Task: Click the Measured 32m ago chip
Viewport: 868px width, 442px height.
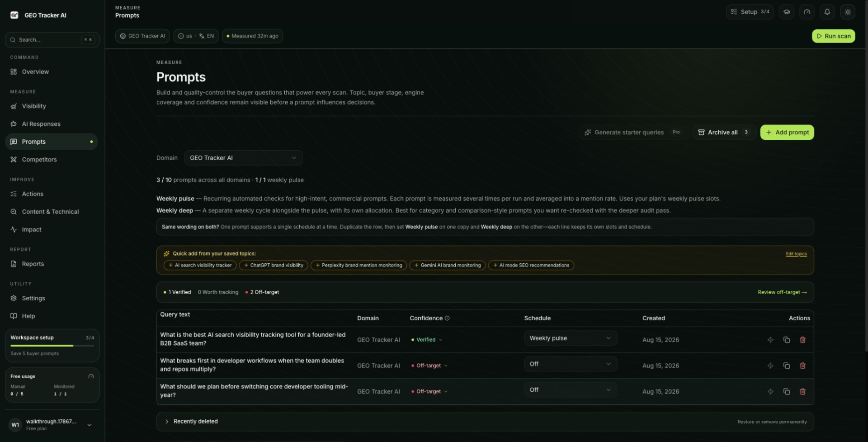Action: pos(252,36)
